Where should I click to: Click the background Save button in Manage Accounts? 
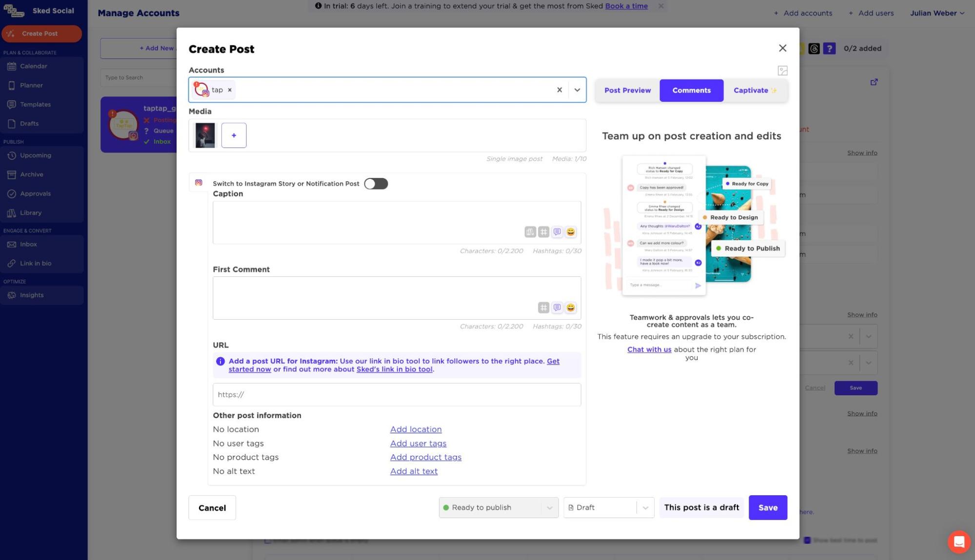point(856,388)
